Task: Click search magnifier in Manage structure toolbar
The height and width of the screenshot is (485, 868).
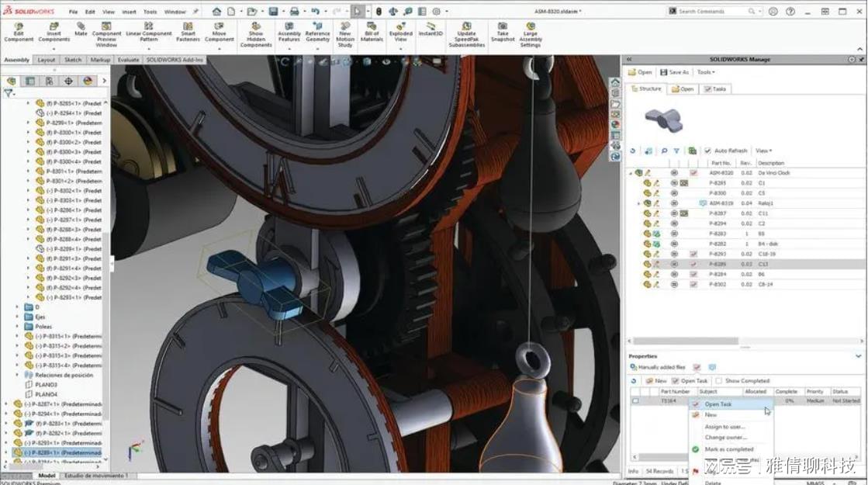Action: click(664, 151)
